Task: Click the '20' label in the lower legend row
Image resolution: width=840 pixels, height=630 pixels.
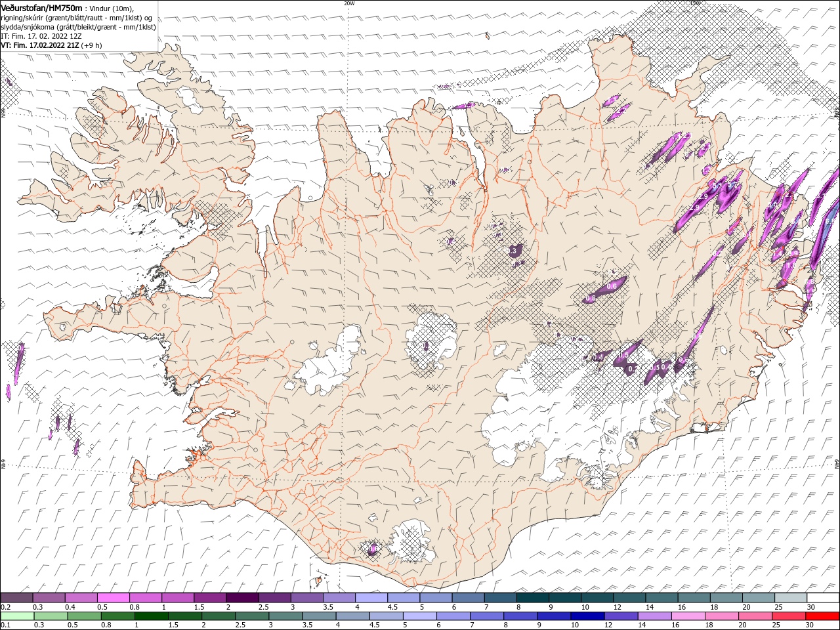Action: click(x=742, y=625)
